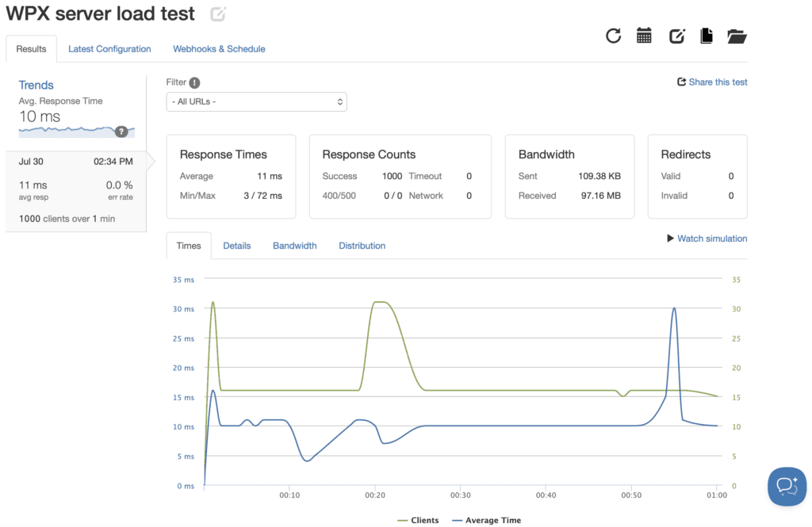
Task: Open the All URLs filter dropdown
Action: click(256, 102)
